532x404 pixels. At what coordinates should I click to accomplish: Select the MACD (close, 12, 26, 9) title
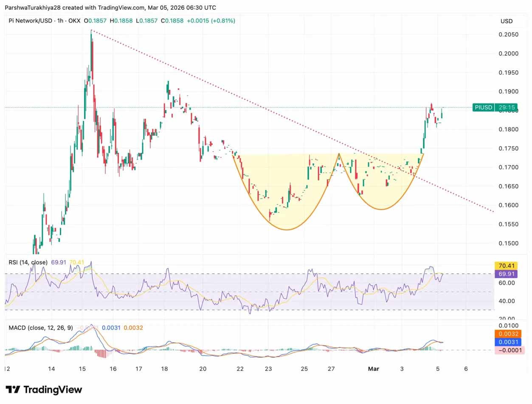click(x=41, y=328)
